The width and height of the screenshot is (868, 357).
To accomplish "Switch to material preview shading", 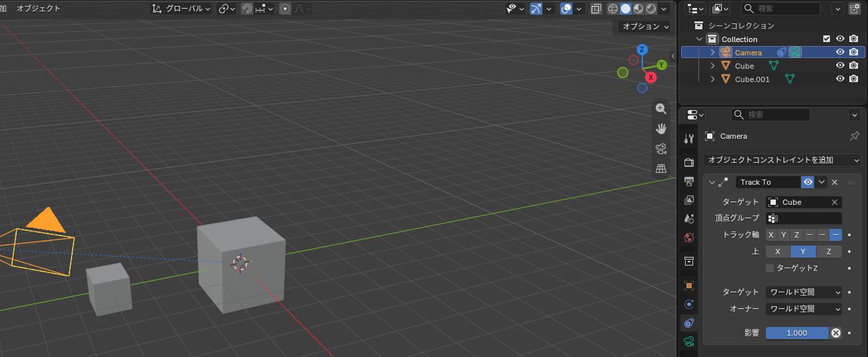I will [x=638, y=9].
